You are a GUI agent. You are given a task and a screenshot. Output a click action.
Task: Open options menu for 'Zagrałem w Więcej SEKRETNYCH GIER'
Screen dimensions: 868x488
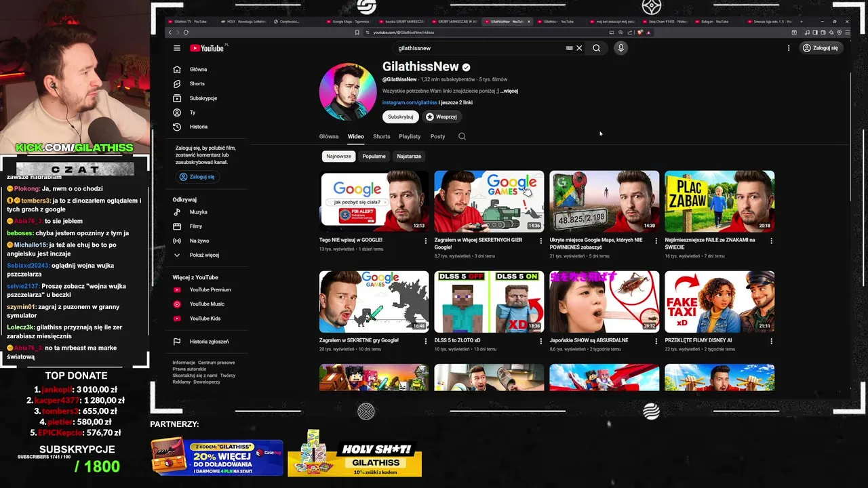(540, 241)
